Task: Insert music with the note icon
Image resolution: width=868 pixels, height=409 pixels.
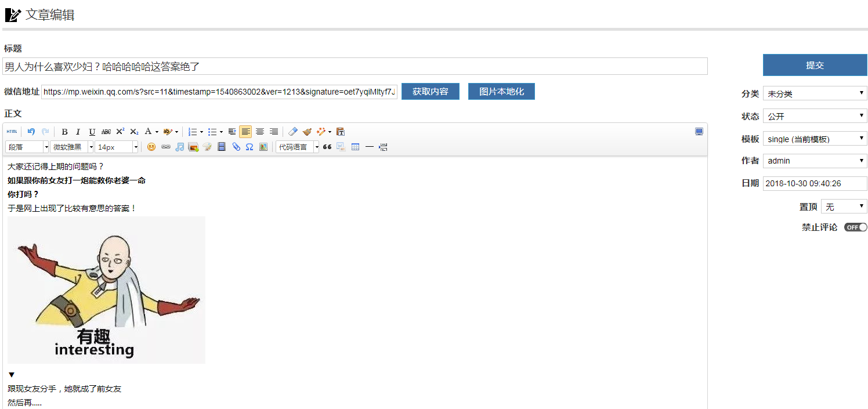Action: (180, 147)
